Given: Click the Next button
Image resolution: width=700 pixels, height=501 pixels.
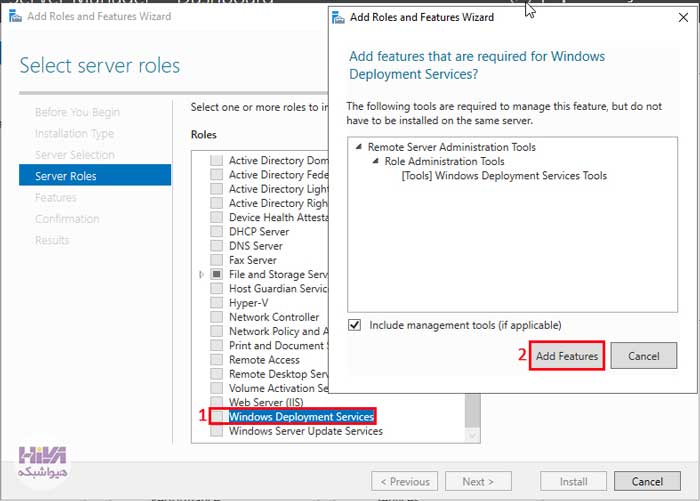Looking at the screenshot, I should (478, 481).
